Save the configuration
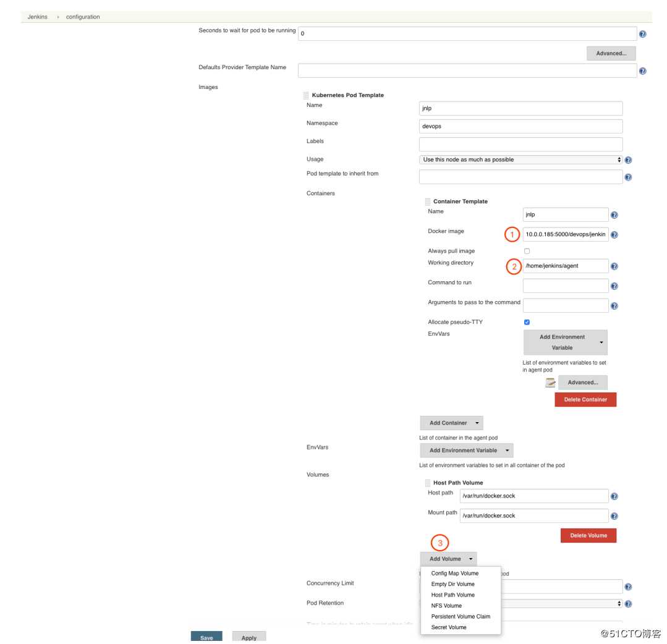Image resolution: width=667 pixels, height=644 pixels. point(206,637)
